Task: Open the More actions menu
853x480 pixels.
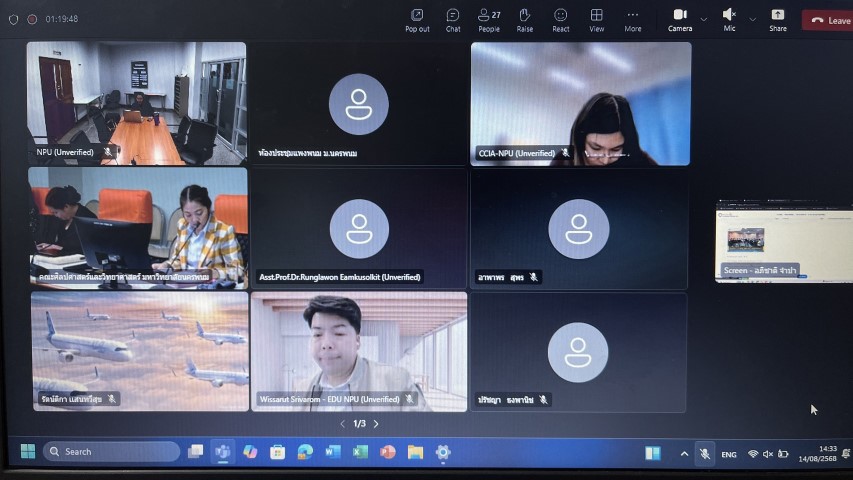Action: [x=633, y=19]
